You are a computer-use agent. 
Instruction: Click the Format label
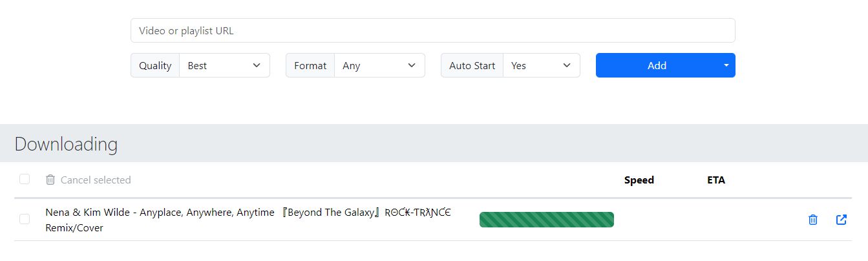(x=310, y=65)
